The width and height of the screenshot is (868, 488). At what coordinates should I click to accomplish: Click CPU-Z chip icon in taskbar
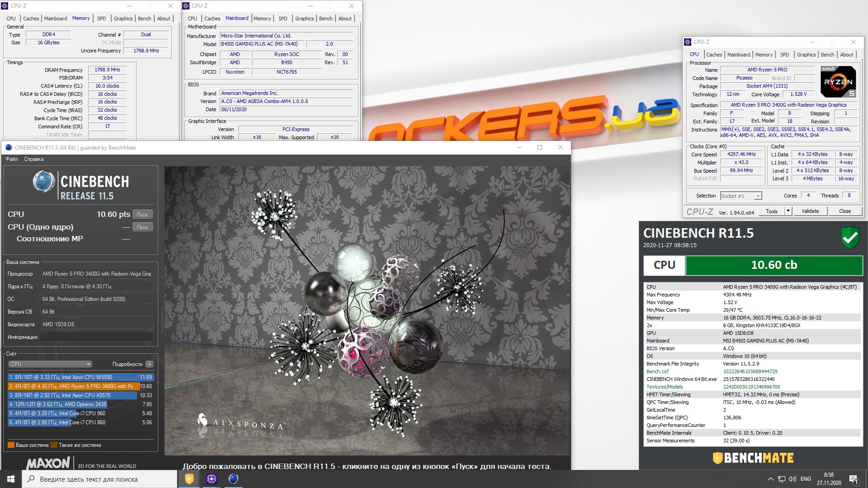[211, 479]
